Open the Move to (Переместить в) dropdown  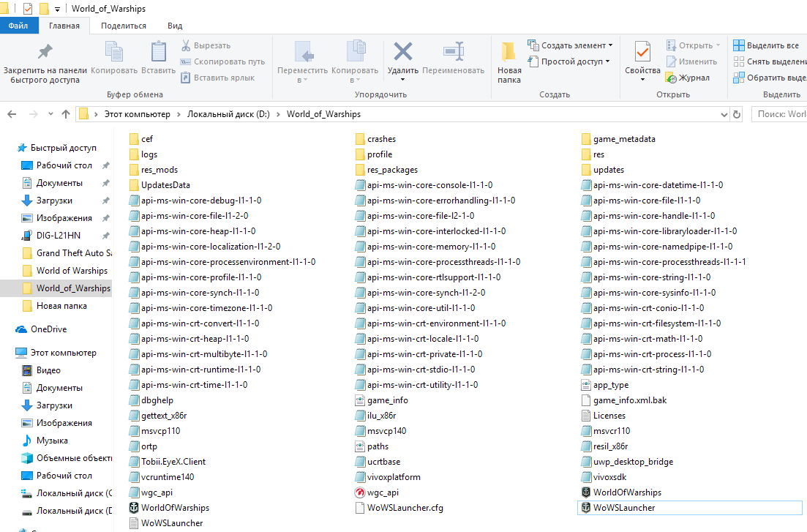pyautogui.click(x=303, y=75)
